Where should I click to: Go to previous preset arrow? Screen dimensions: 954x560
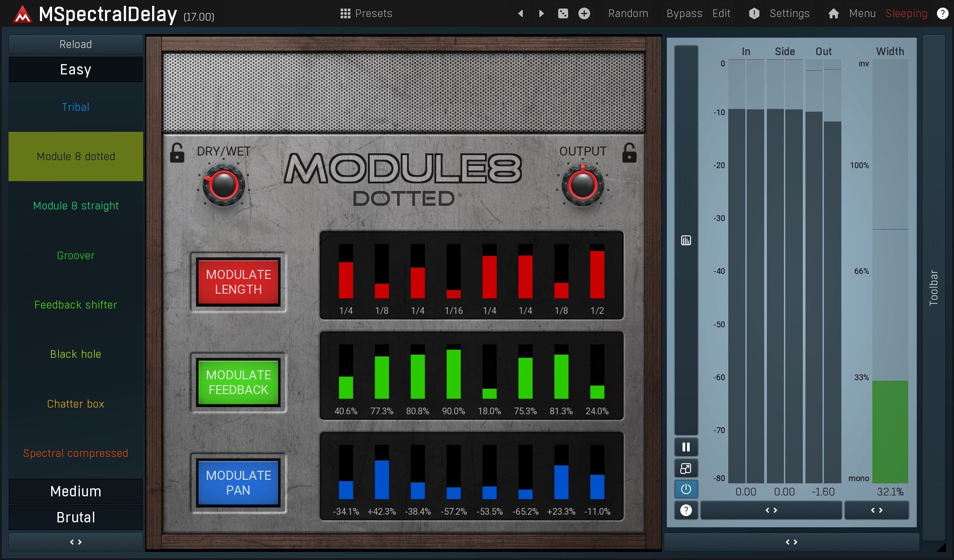[x=521, y=13]
